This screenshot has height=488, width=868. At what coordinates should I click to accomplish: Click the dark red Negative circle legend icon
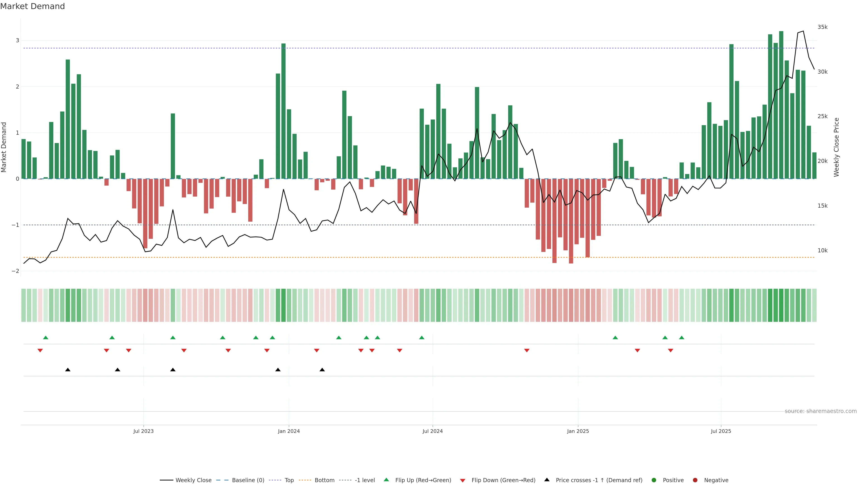click(695, 480)
